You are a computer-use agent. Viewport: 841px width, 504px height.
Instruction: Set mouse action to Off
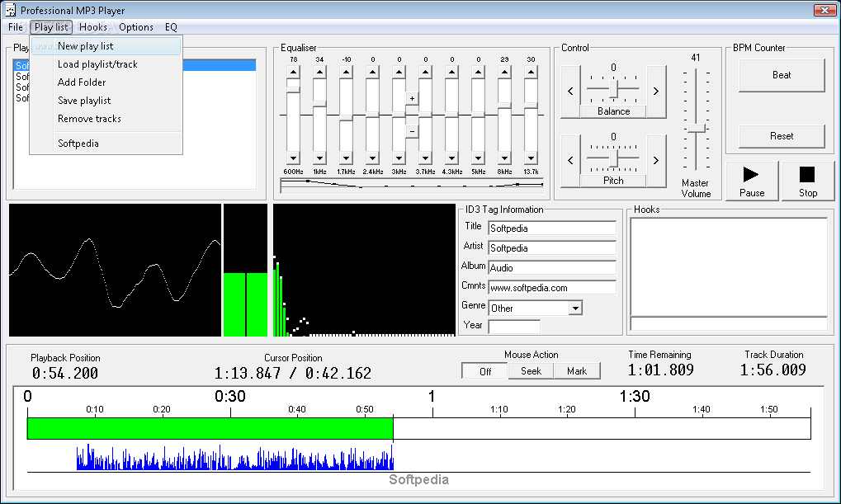(485, 371)
